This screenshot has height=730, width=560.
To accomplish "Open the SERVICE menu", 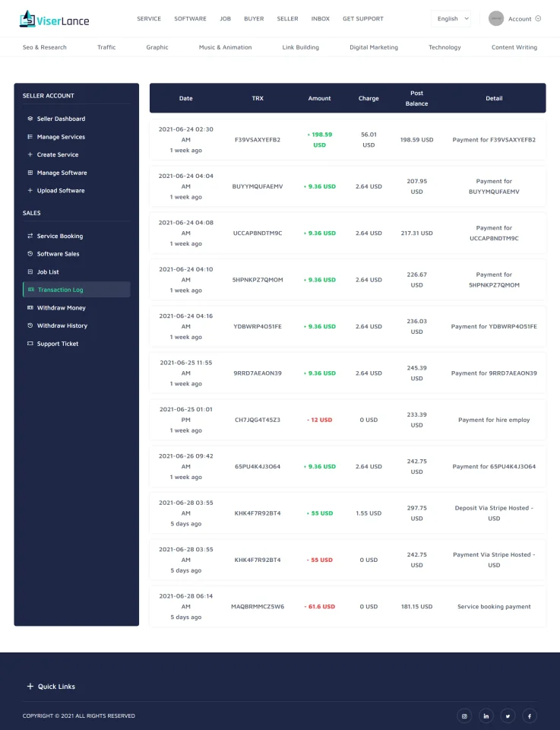I will [149, 18].
